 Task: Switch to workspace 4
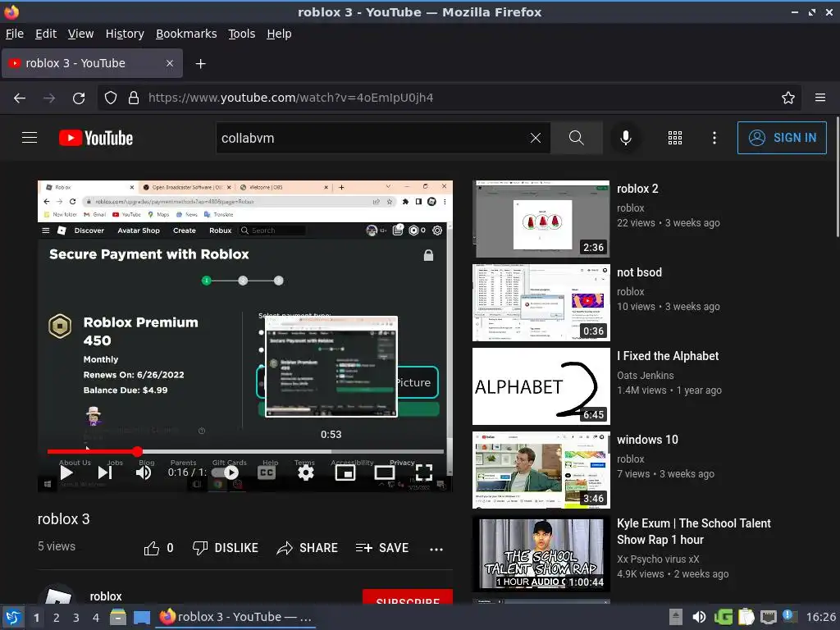pos(95,618)
